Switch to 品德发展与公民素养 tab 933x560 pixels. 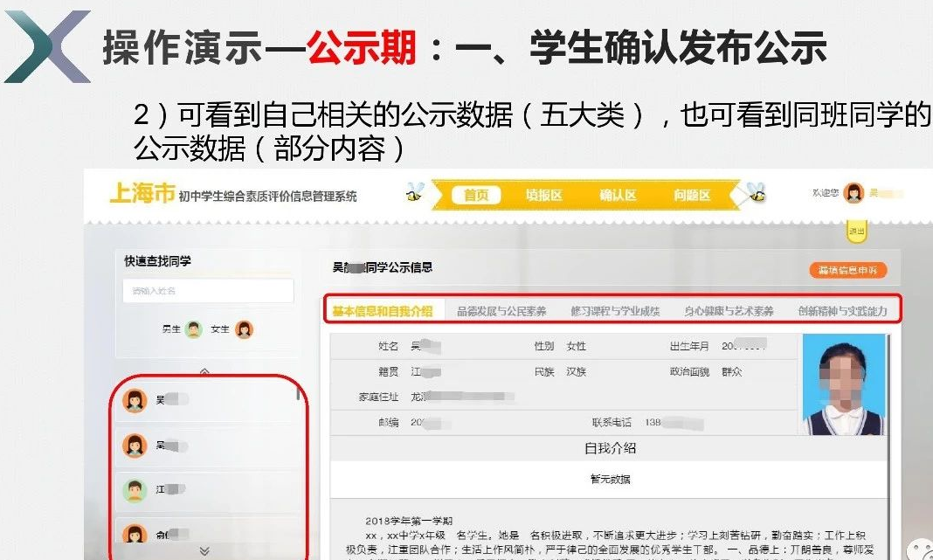click(x=501, y=311)
